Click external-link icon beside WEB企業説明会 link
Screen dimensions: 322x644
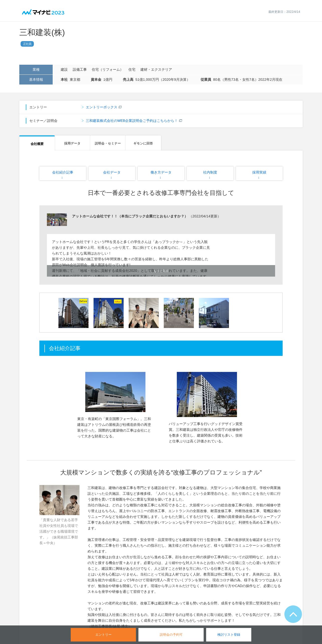coord(181,121)
